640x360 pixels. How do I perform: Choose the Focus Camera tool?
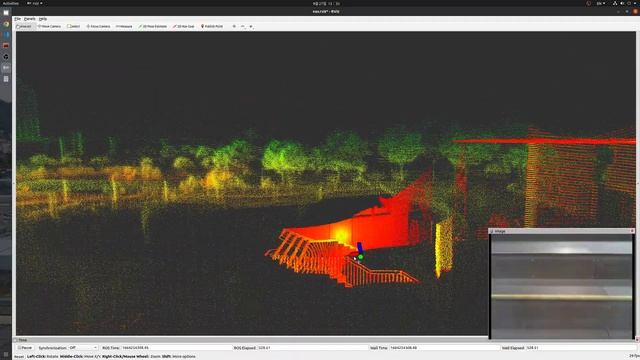(98, 27)
